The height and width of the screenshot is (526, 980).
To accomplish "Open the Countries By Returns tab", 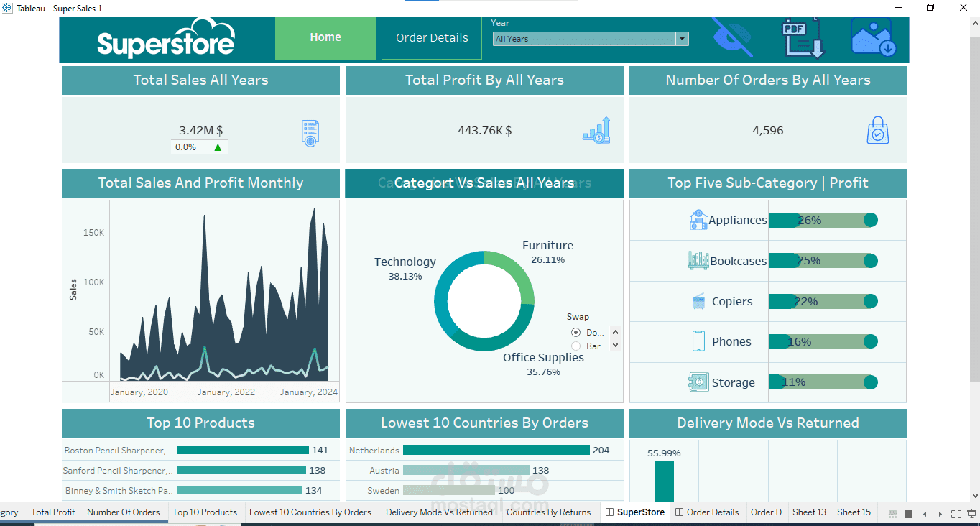I will (x=548, y=512).
